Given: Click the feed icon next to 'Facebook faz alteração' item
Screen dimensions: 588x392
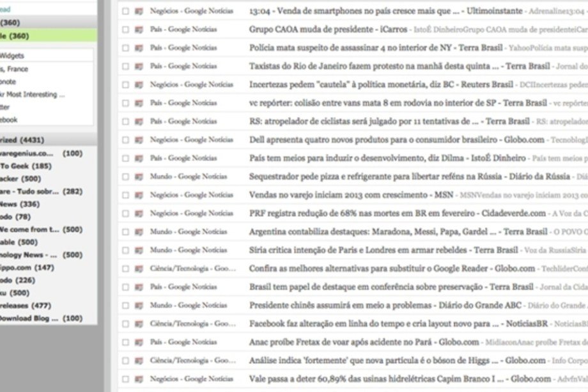Looking at the screenshot, I should coord(139,324).
